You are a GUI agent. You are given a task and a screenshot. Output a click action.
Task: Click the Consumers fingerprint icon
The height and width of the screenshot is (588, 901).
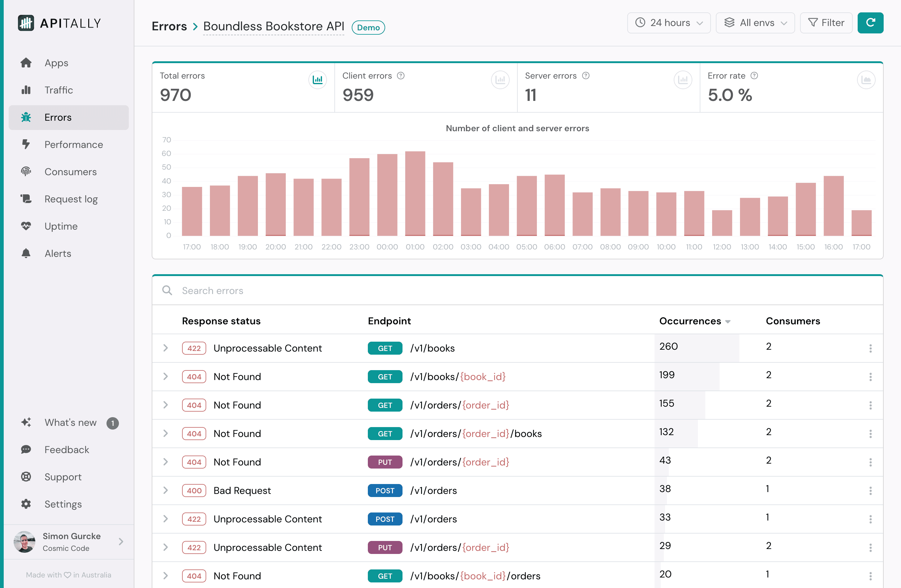coord(26,171)
